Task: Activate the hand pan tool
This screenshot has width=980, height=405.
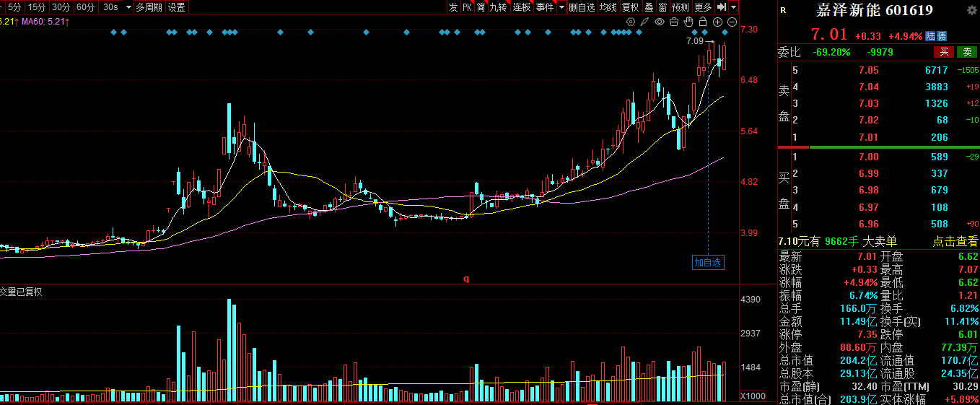Action: [x=688, y=22]
